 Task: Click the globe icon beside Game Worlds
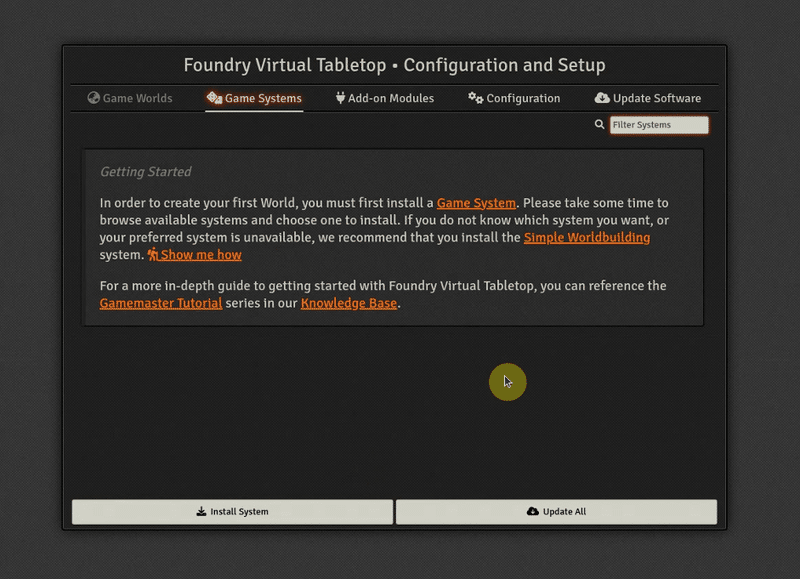pos(93,97)
